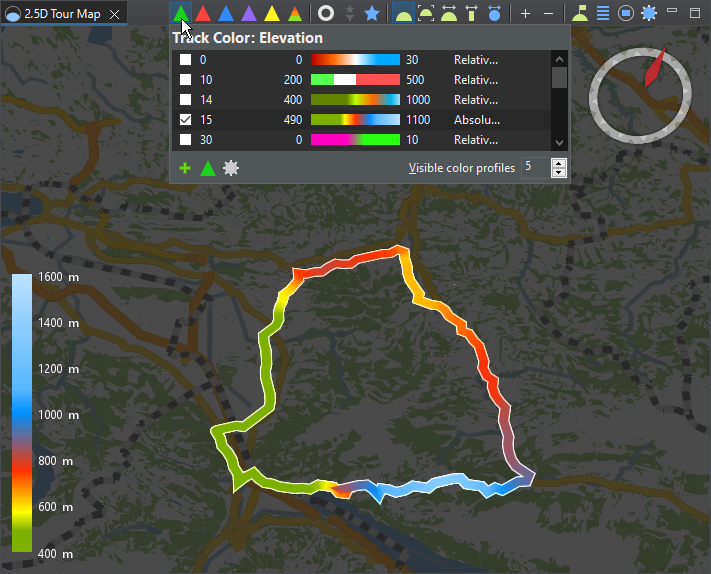711x574 pixels.
Task: Open the blue map layers list icon
Action: pos(603,13)
